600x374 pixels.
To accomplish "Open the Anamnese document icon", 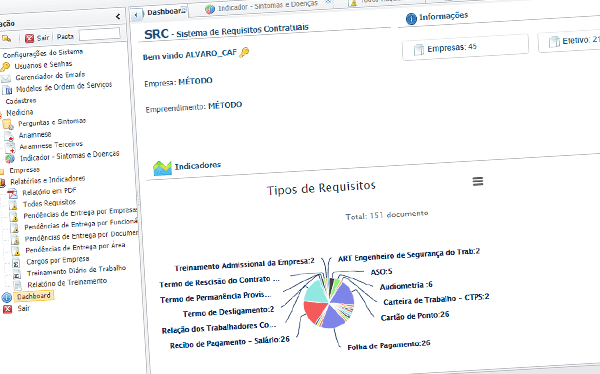I will (x=9, y=136).
